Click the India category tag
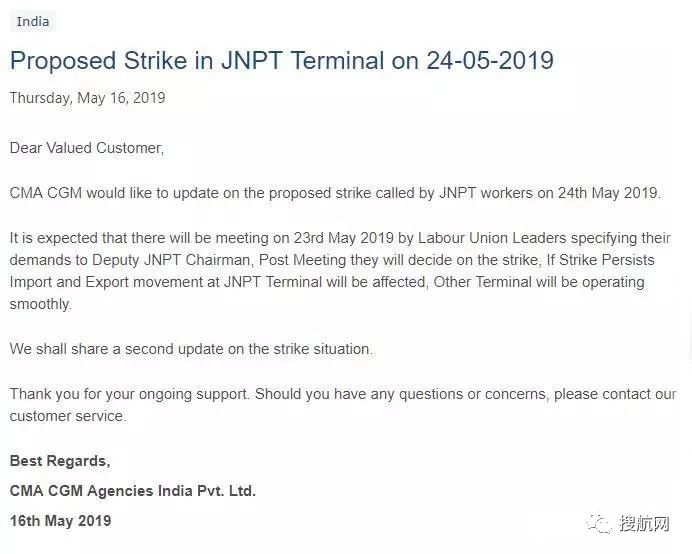Image resolution: width=692 pixels, height=554 pixels. point(33,21)
